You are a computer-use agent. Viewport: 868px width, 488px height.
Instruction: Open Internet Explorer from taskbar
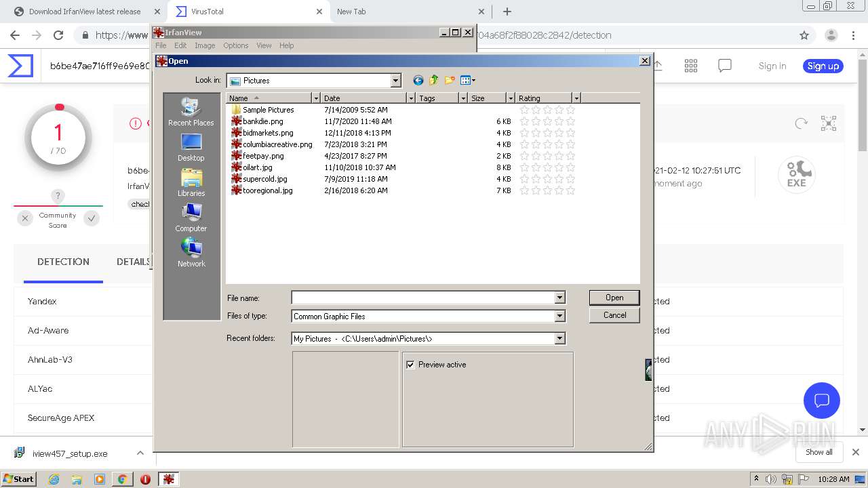(54, 479)
